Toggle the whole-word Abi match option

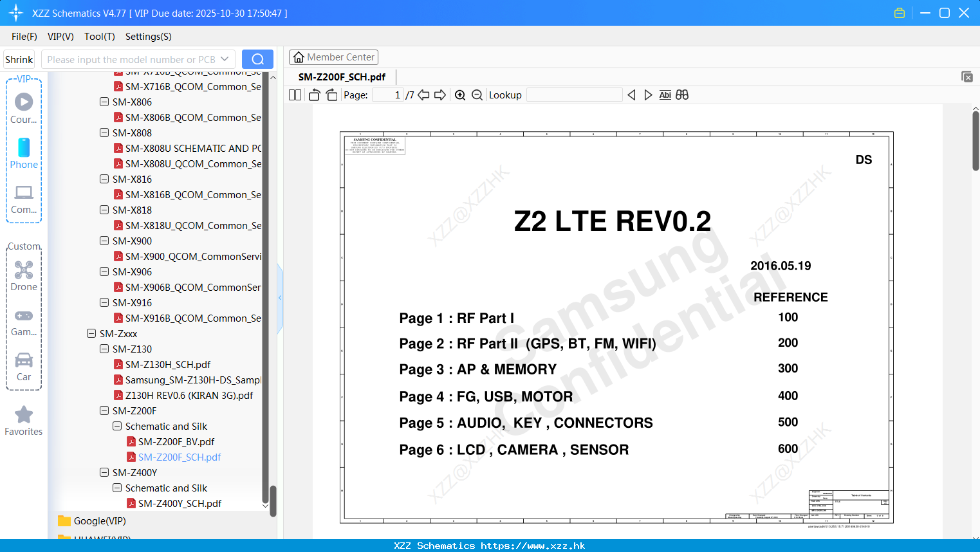point(665,95)
